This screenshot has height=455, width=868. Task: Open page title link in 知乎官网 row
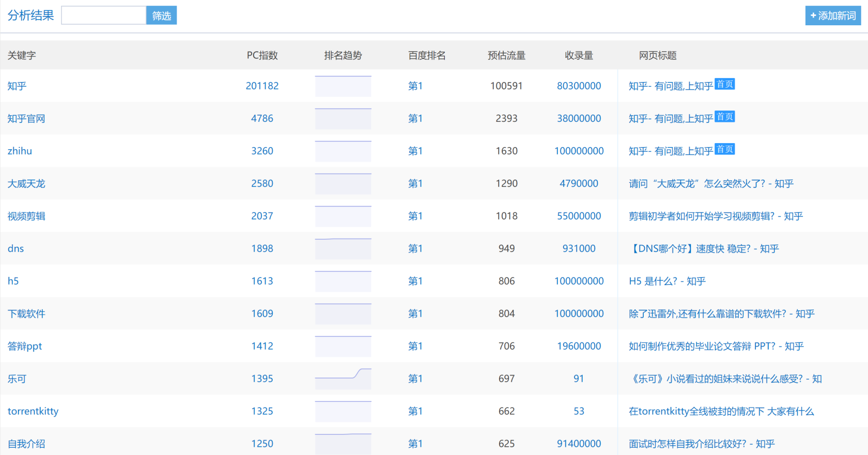(671, 118)
